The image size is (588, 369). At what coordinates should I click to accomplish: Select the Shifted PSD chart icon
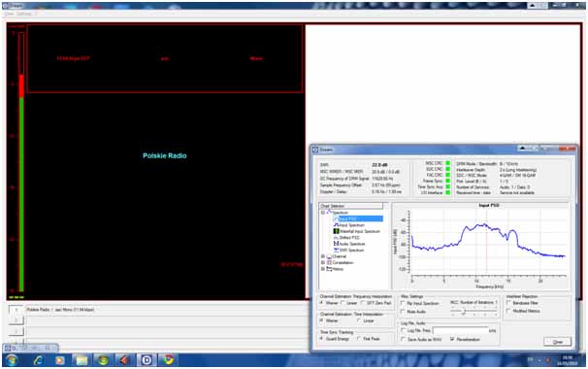[336, 238]
